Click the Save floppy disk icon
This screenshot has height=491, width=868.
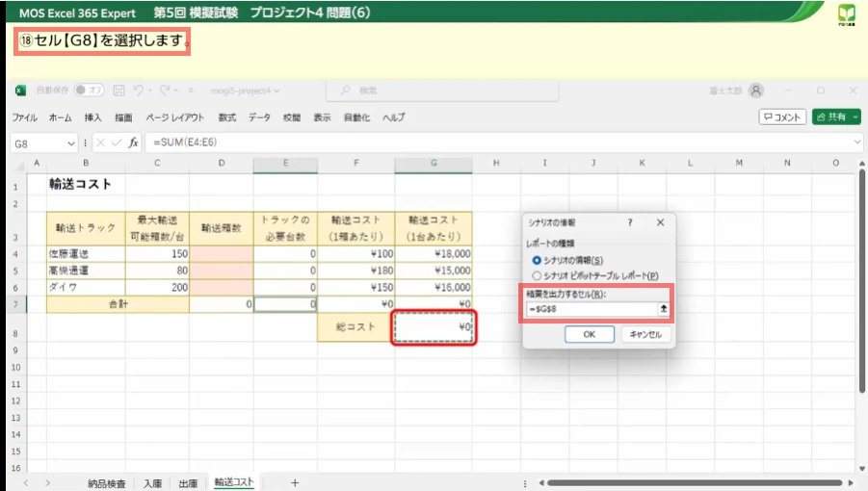[x=119, y=90]
